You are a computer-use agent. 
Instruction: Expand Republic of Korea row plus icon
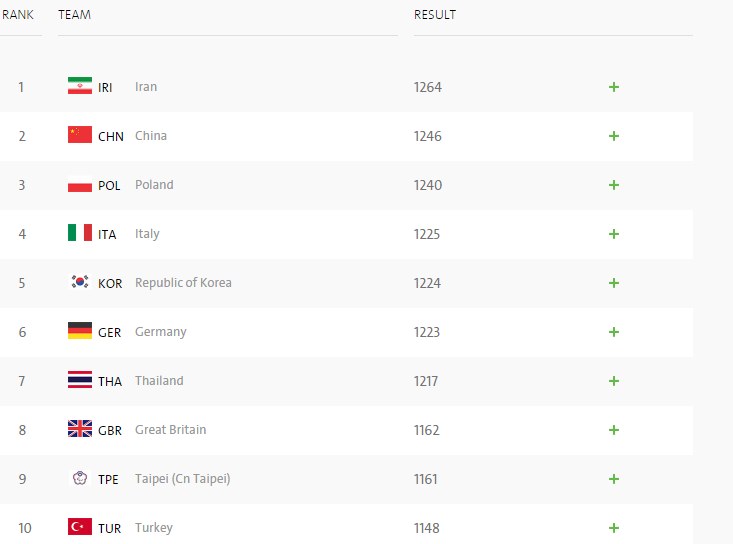(x=614, y=283)
